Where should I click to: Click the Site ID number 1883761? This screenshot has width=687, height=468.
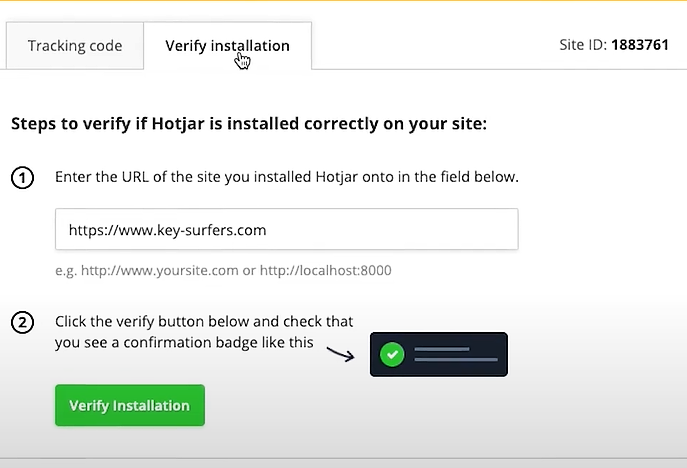(x=640, y=45)
